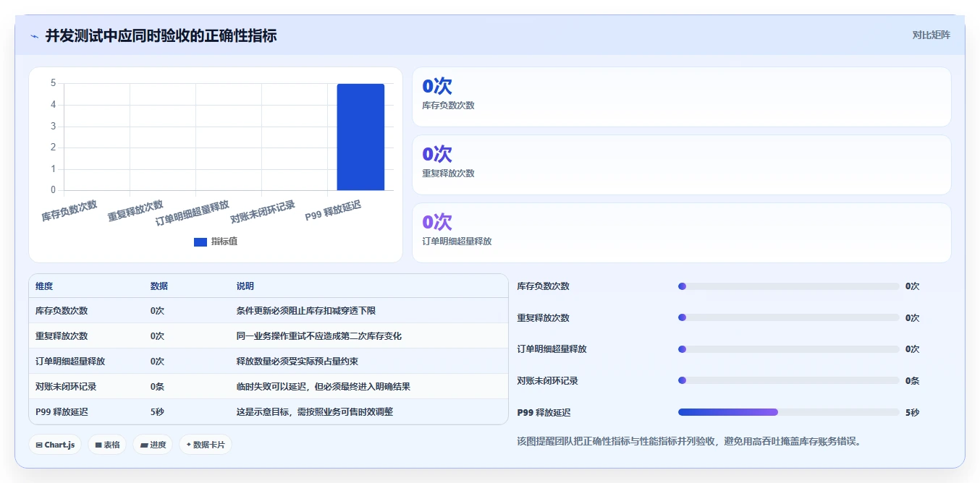Click the title 并发测试中应同时验收的正确性指标
Image resolution: width=980 pixels, height=483 pixels.
[x=161, y=35]
